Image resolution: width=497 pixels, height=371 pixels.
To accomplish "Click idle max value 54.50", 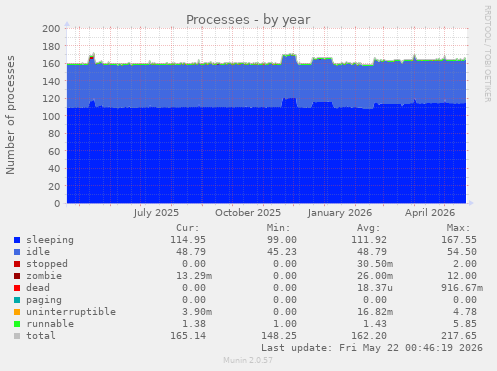I will tap(462, 252).
